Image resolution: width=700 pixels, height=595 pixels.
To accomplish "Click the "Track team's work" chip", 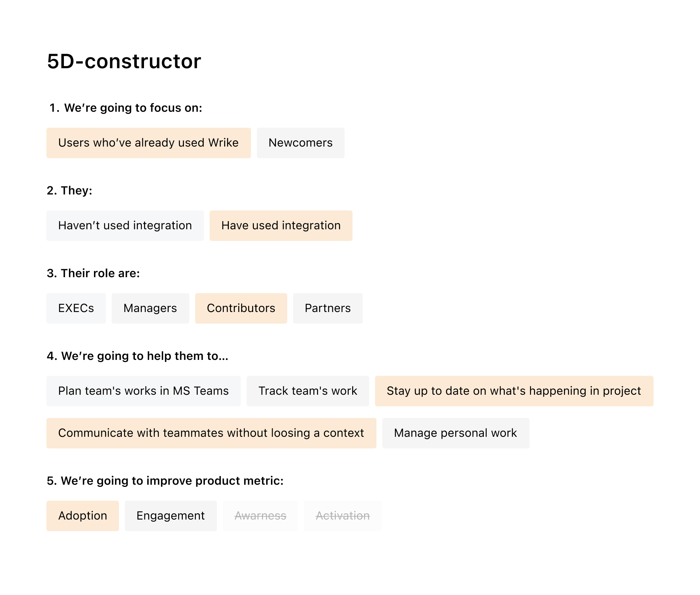I will 308,391.
